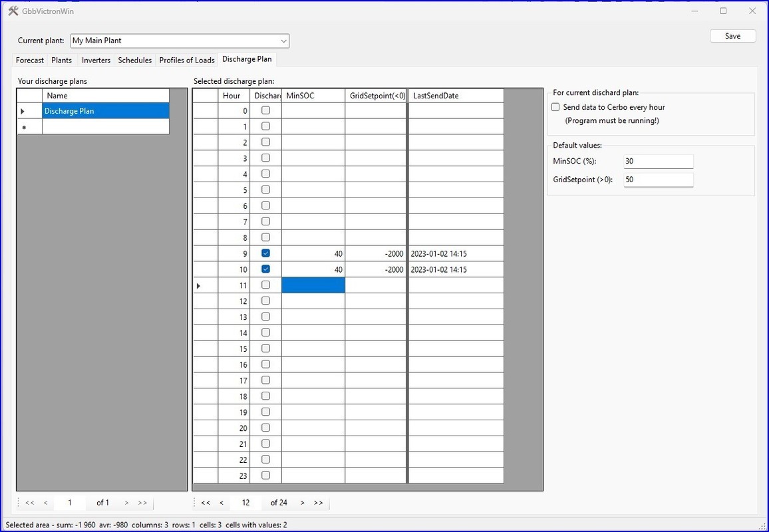Go to next discharge plan page
The width and height of the screenshot is (769, 532).
[126, 503]
